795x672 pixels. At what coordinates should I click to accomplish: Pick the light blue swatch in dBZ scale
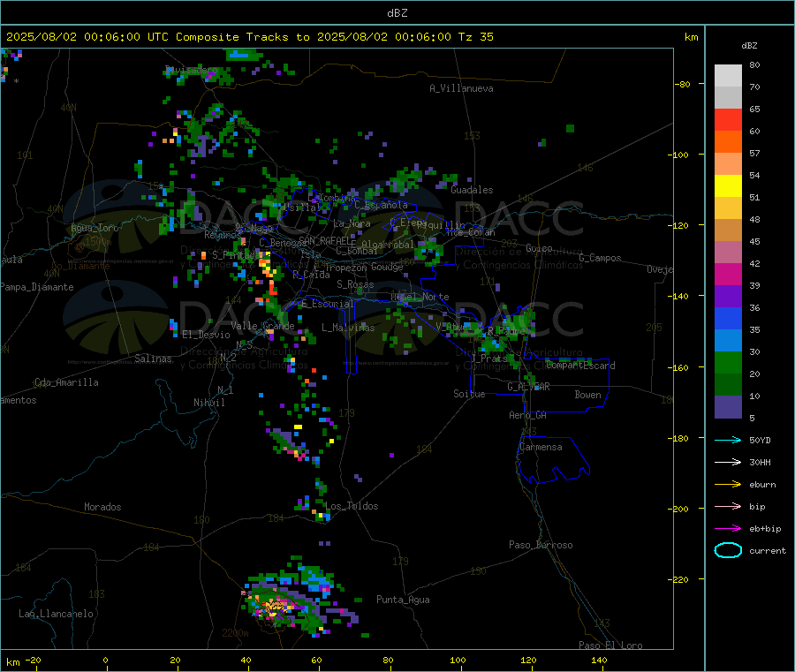tap(728, 341)
